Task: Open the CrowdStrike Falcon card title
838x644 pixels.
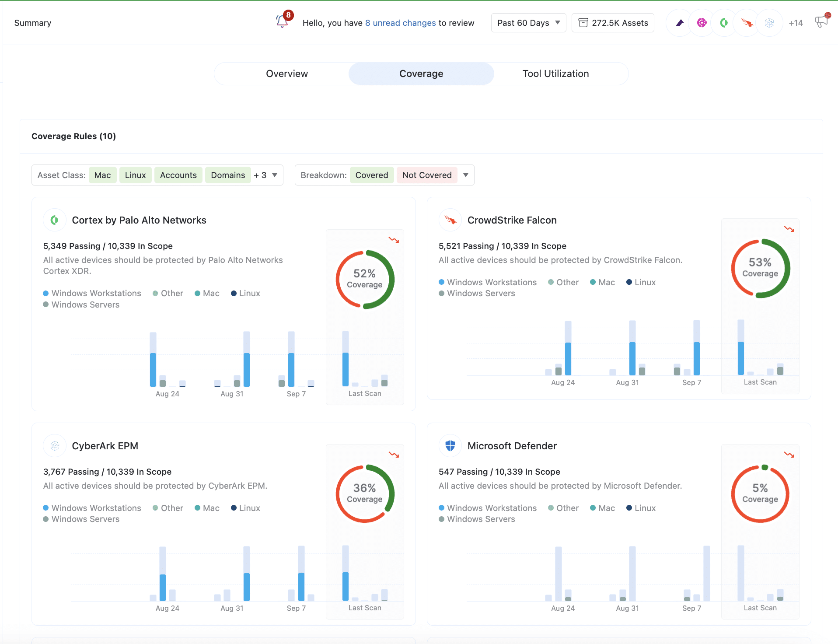Action: [x=512, y=220]
